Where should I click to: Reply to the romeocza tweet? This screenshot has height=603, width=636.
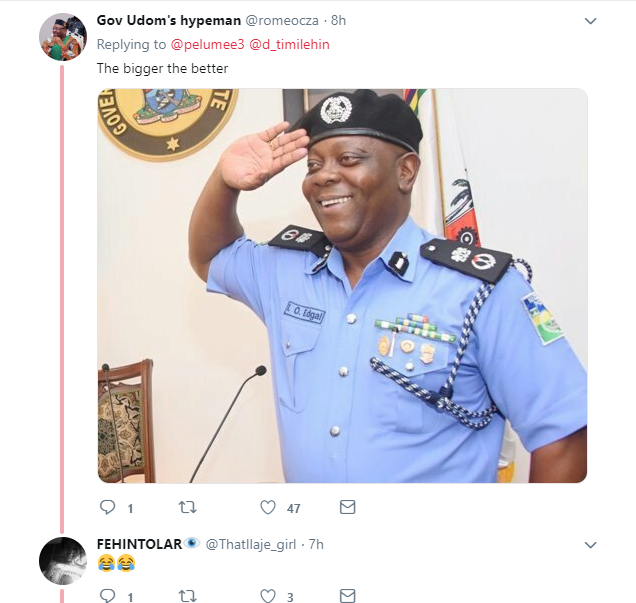(108, 508)
